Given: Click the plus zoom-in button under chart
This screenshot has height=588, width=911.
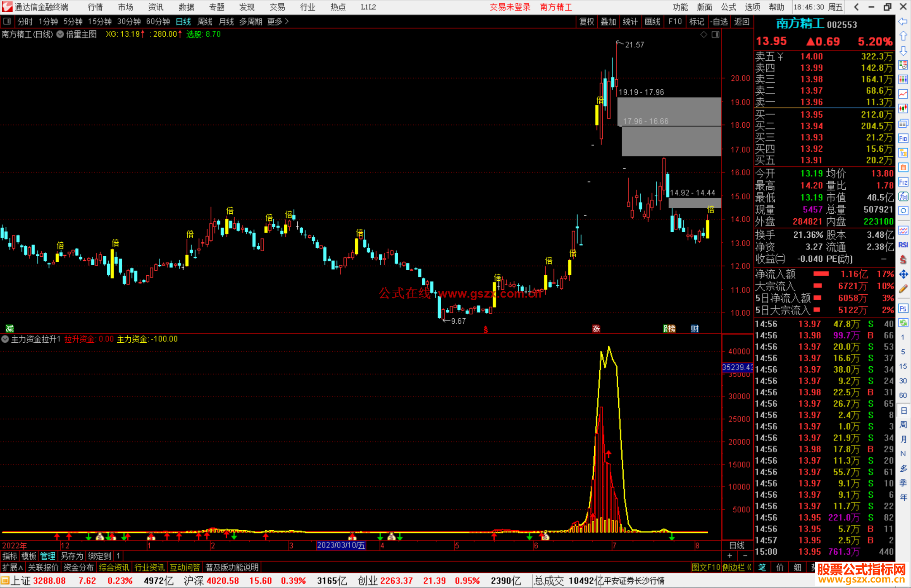Looking at the screenshot, I should click(730, 556).
